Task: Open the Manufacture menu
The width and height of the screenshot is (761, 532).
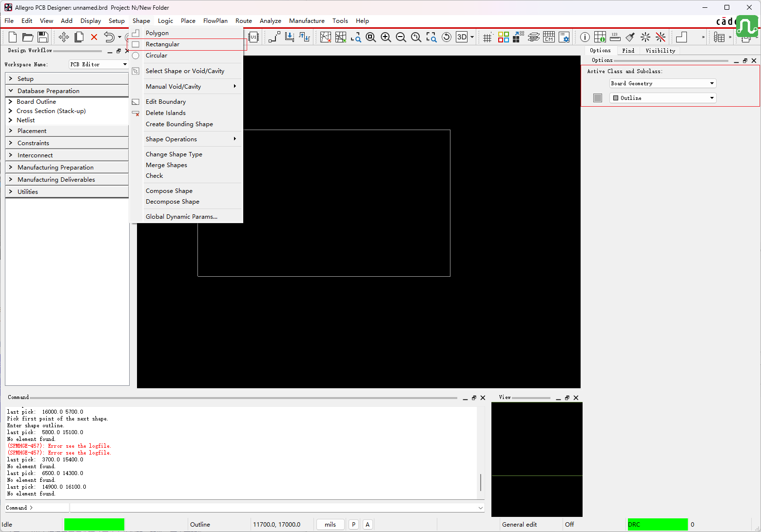Action: 307,21
